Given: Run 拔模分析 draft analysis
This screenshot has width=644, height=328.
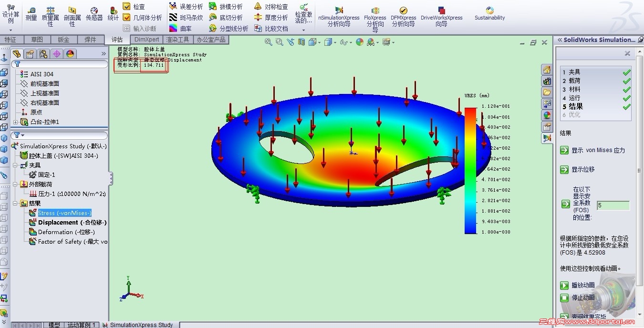Looking at the screenshot, I should pos(225,7).
